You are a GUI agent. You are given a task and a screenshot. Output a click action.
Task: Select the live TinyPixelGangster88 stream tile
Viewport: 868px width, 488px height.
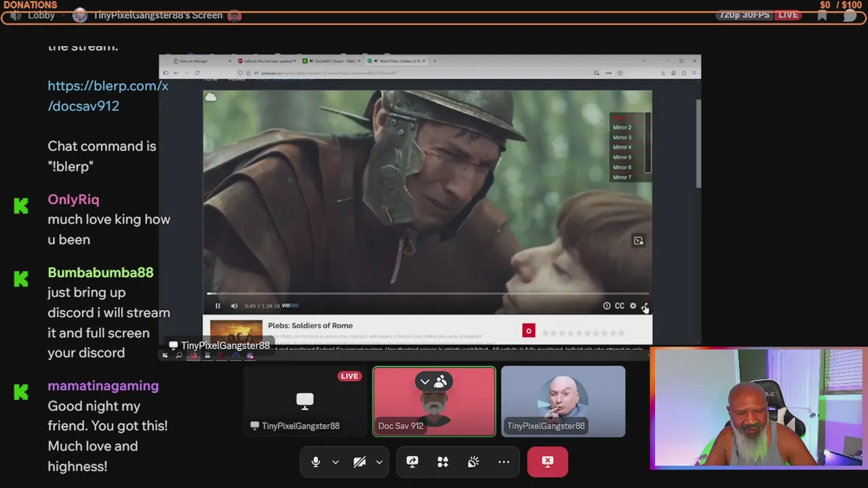[x=304, y=401]
